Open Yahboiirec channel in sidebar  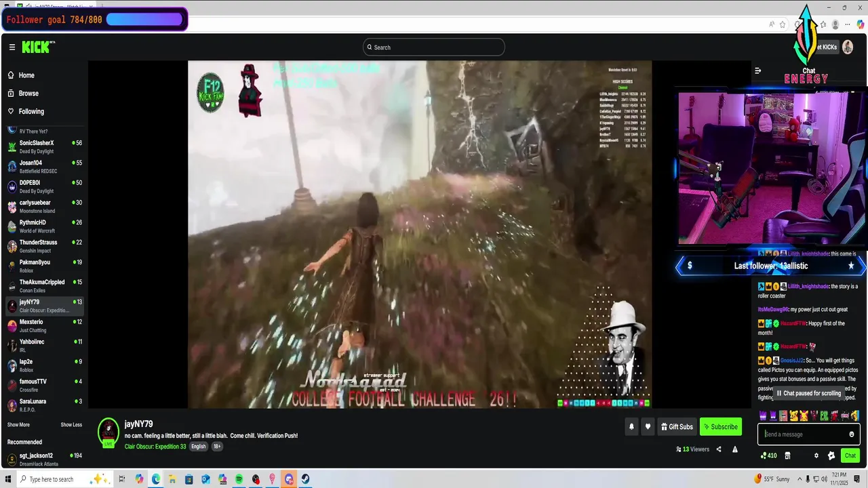[45, 346]
